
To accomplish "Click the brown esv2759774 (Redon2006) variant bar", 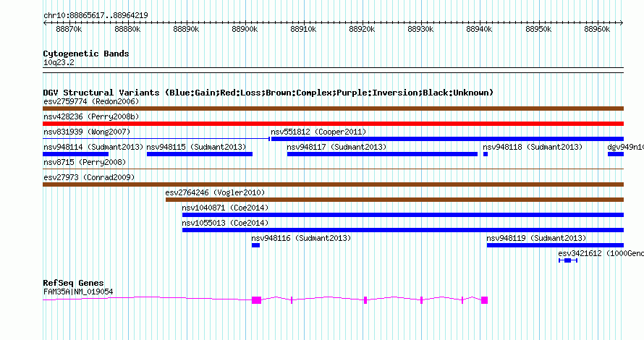I will [x=333, y=109].
